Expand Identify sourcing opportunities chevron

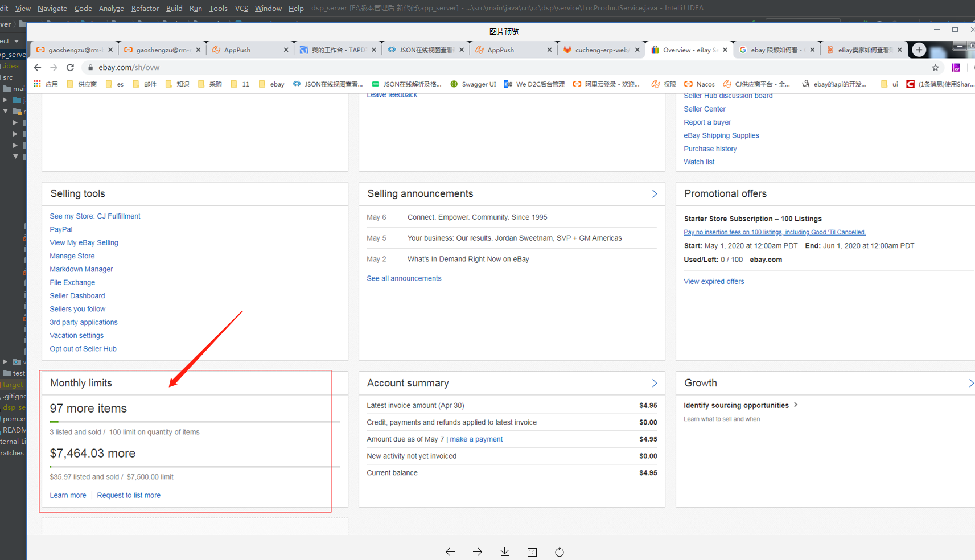point(796,405)
